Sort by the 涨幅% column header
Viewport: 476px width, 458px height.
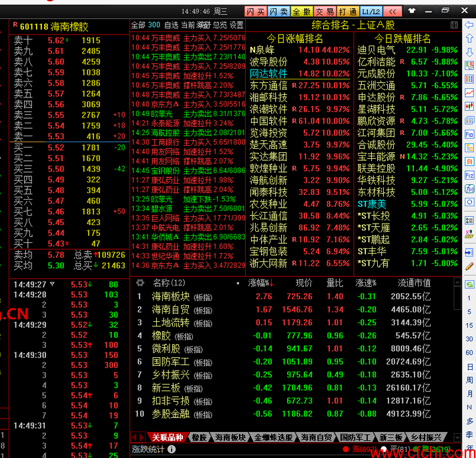261,283
